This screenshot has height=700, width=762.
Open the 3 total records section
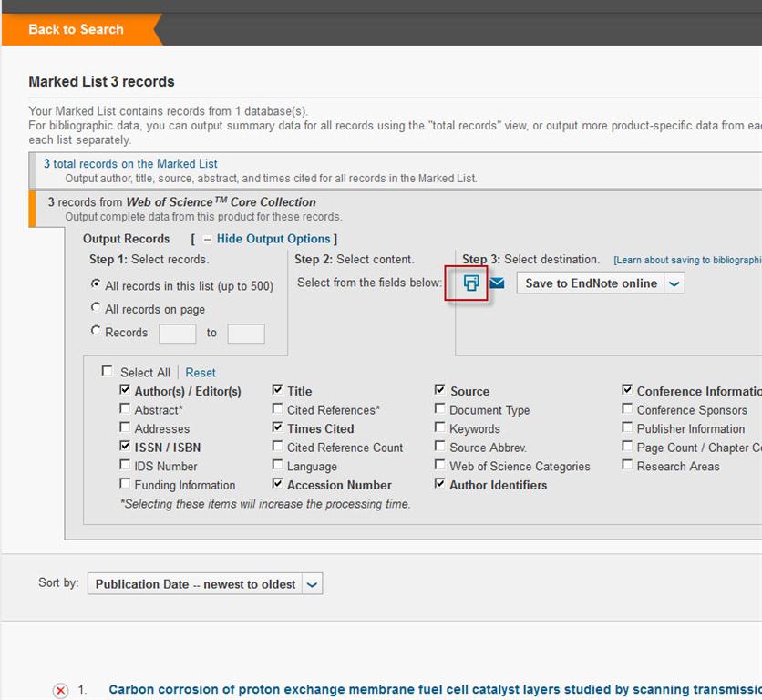coord(130,164)
